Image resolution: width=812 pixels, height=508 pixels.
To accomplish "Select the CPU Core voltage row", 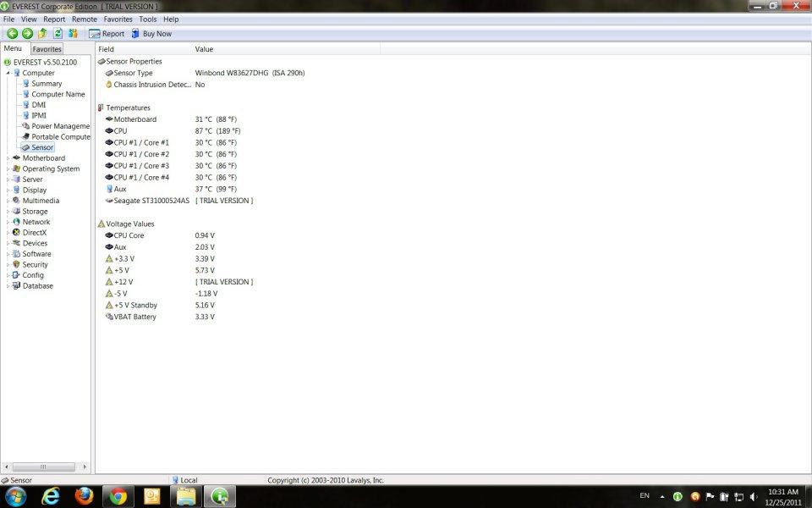I will point(160,235).
